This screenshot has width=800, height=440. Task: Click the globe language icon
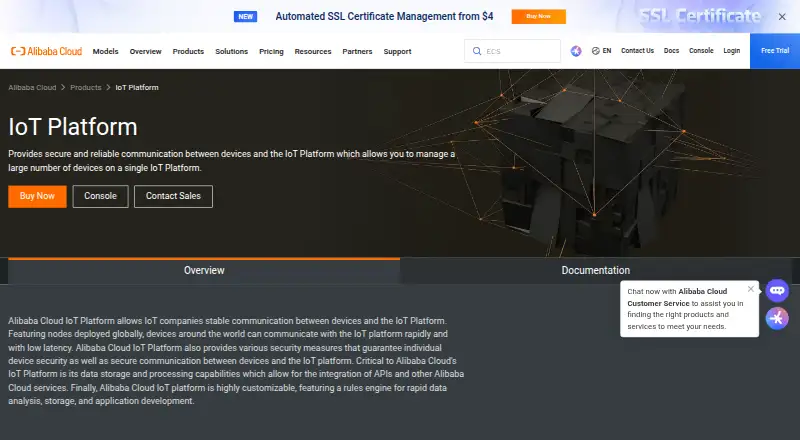click(x=595, y=51)
